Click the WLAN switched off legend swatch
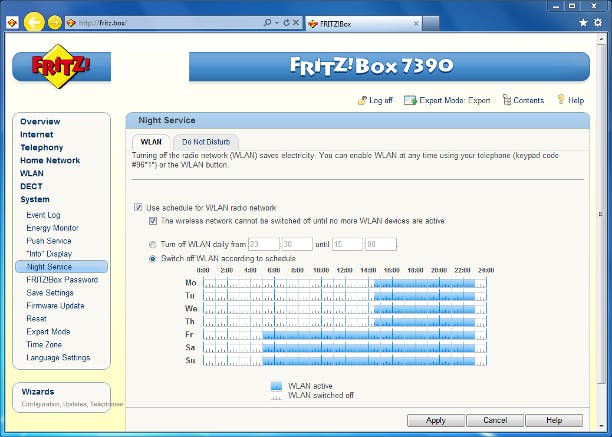The image size is (612, 437). pos(276,395)
